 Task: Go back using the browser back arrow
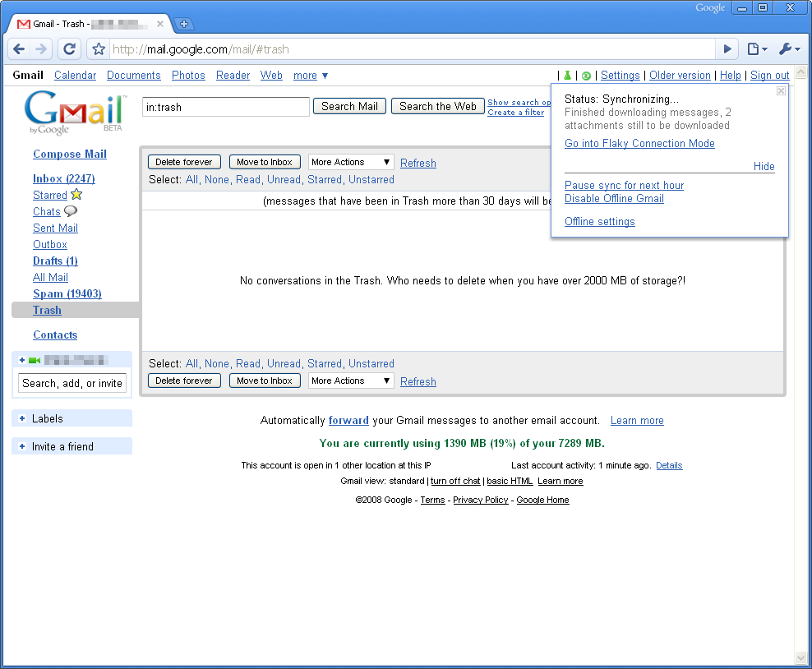pyautogui.click(x=19, y=49)
